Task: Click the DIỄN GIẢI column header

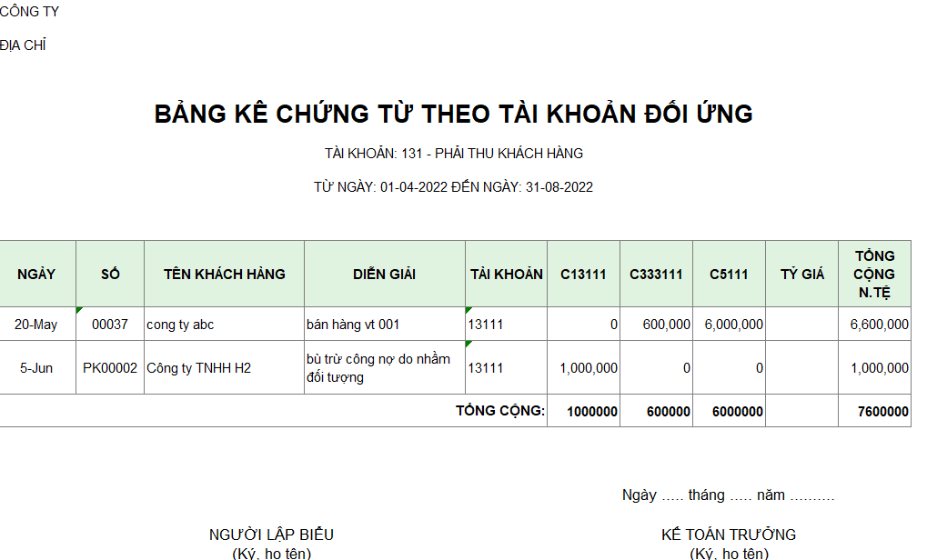Action: [x=384, y=275]
